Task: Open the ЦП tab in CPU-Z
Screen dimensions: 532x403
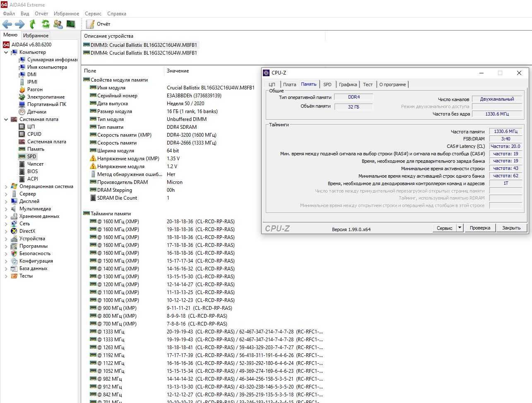Action: tap(272, 84)
